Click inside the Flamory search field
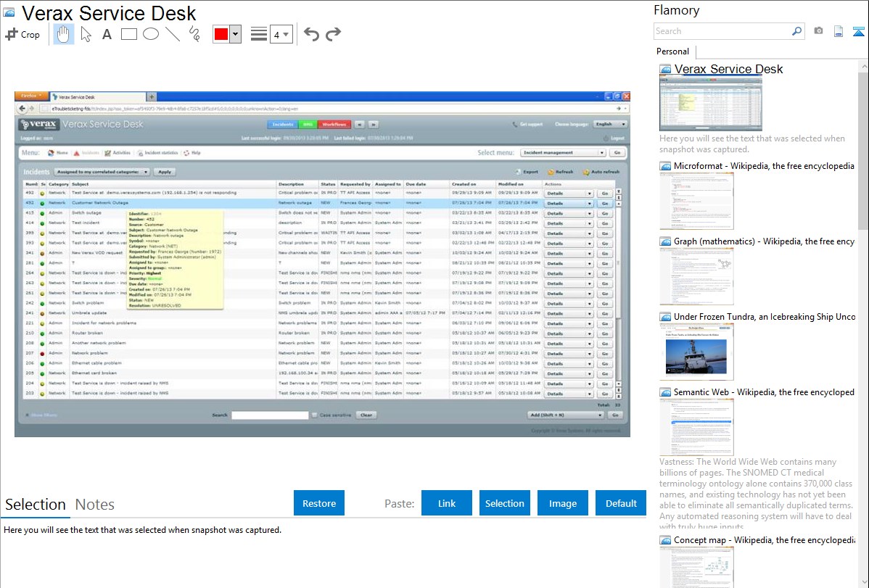 pos(722,31)
